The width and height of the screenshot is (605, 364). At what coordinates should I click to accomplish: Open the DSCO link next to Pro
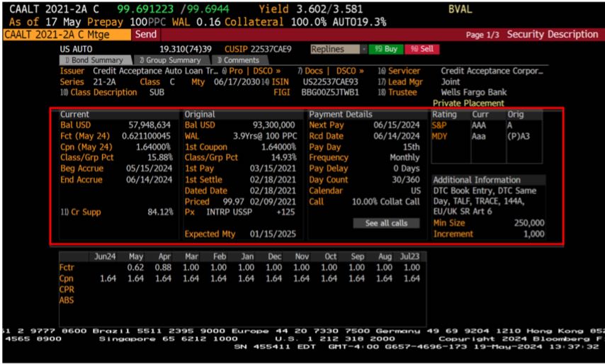(x=266, y=71)
